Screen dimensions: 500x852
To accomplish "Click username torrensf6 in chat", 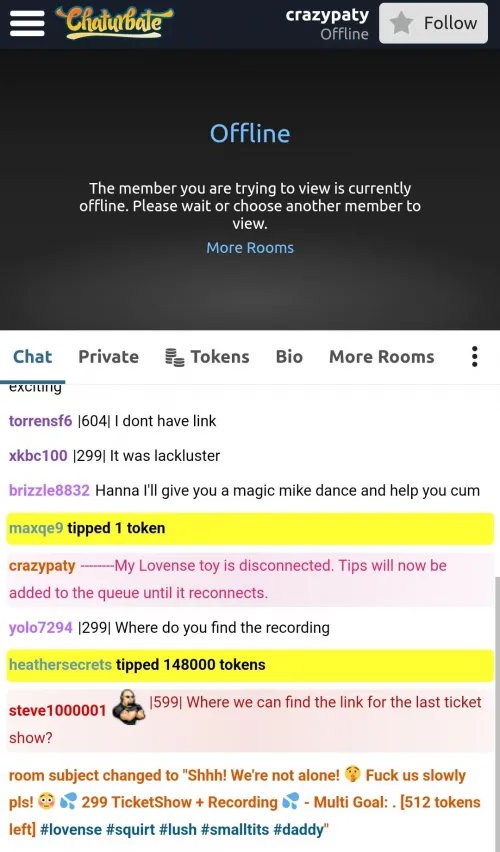I will (40, 421).
